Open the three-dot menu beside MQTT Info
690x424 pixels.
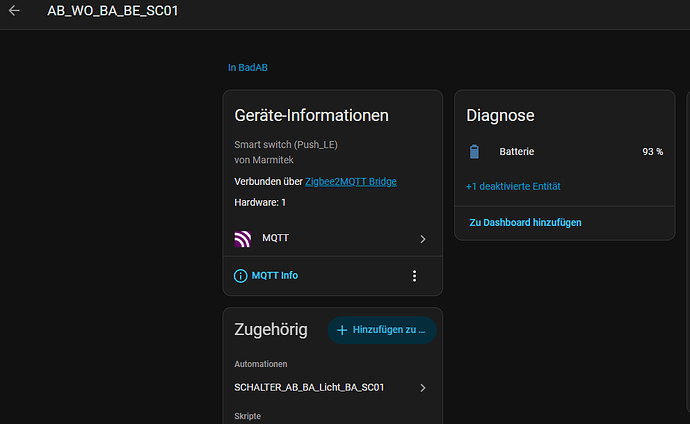(414, 276)
